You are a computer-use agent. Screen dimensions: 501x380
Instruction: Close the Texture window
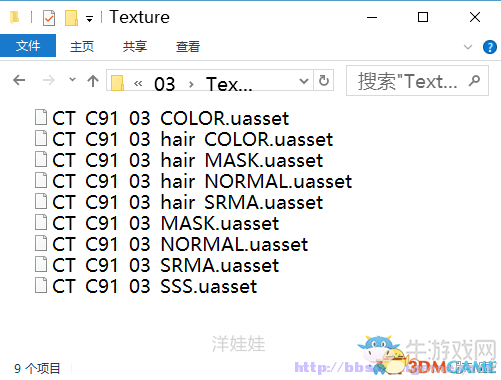[475, 17]
